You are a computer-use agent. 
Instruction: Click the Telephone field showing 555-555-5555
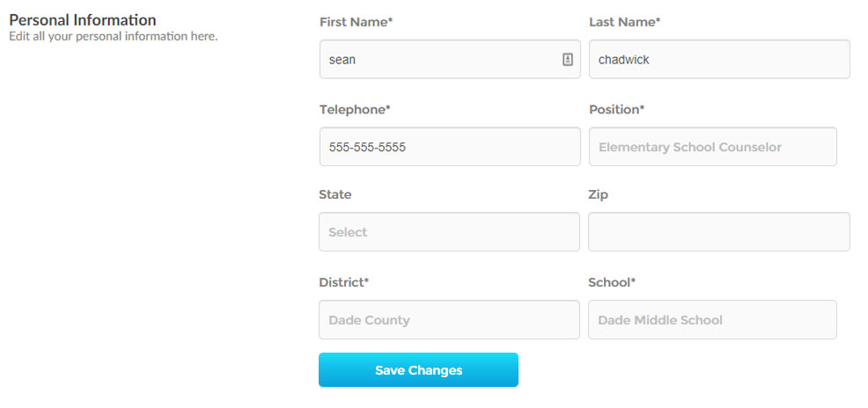(450, 147)
